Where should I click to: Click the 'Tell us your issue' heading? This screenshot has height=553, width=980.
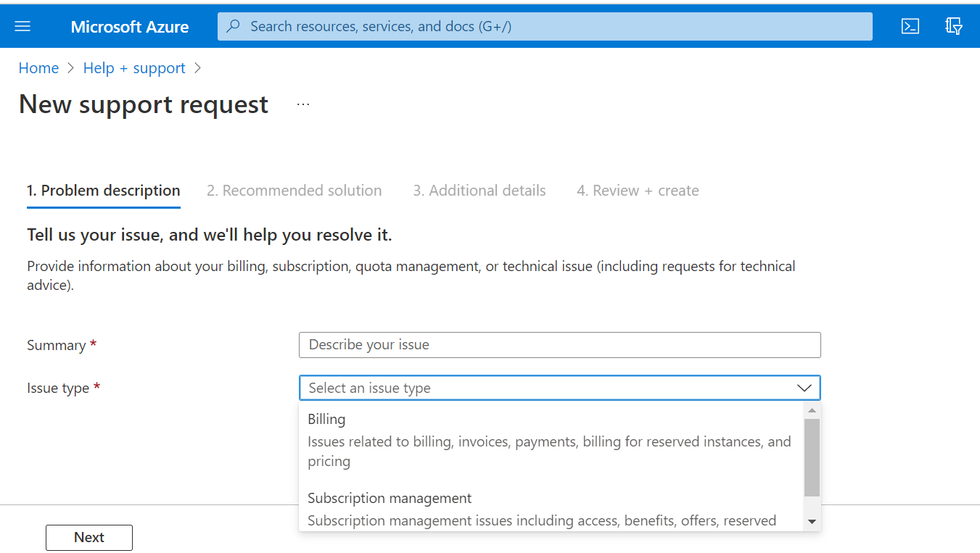pyautogui.click(x=210, y=235)
